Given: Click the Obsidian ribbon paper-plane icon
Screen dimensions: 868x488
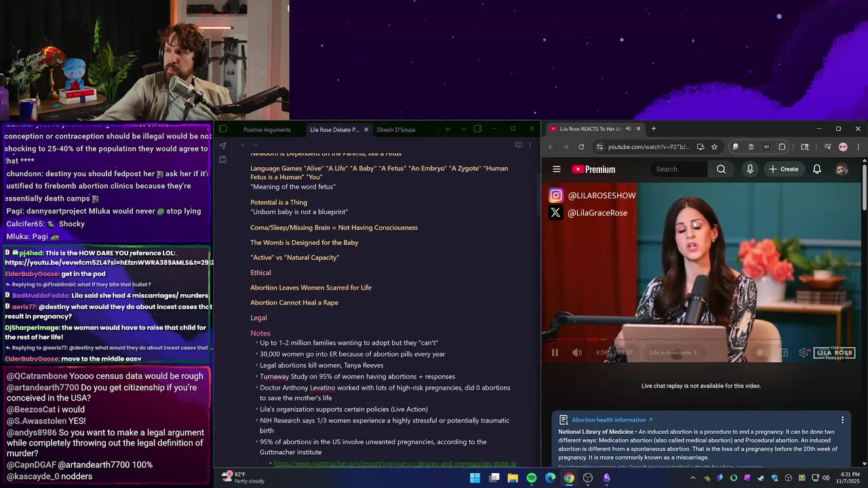Looking at the screenshot, I should (x=222, y=146).
